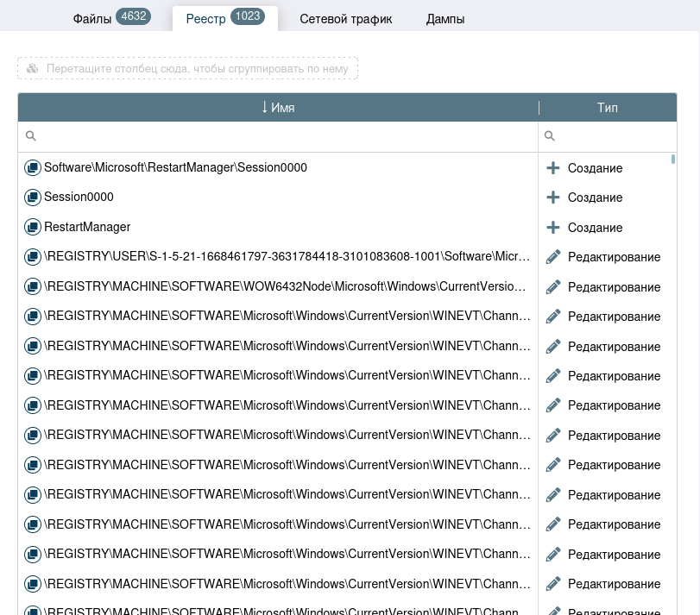This screenshot has width=700, height=615.
Task: Focus the Тип column filter field
Action: click(613, 136)
